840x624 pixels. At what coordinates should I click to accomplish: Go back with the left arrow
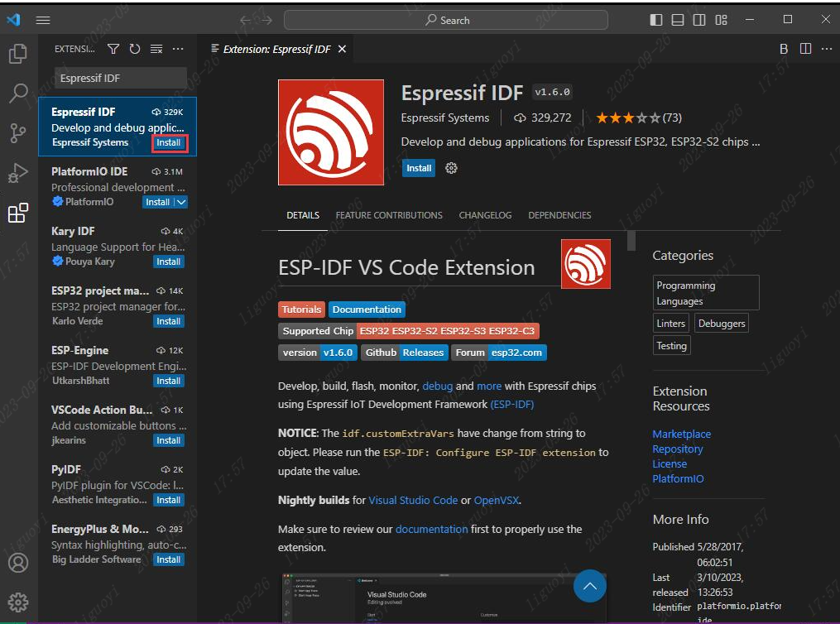(245, 21)
